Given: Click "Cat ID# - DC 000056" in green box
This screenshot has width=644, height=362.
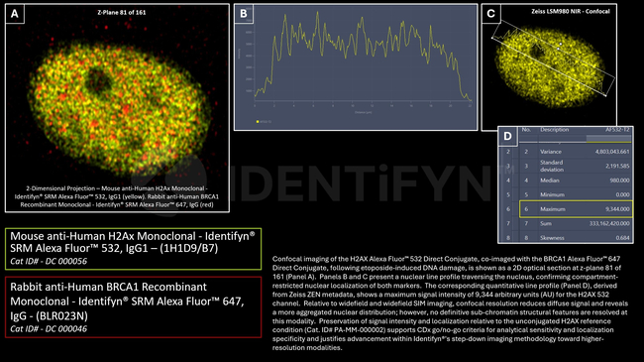Looking at the screenshot, I should coord(49,261).
